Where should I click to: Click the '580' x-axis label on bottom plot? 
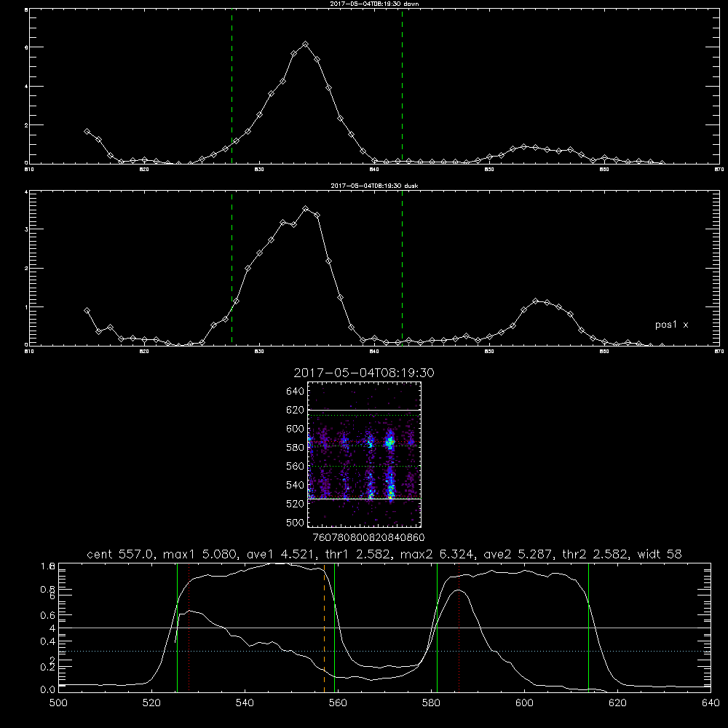pos(431,703)
